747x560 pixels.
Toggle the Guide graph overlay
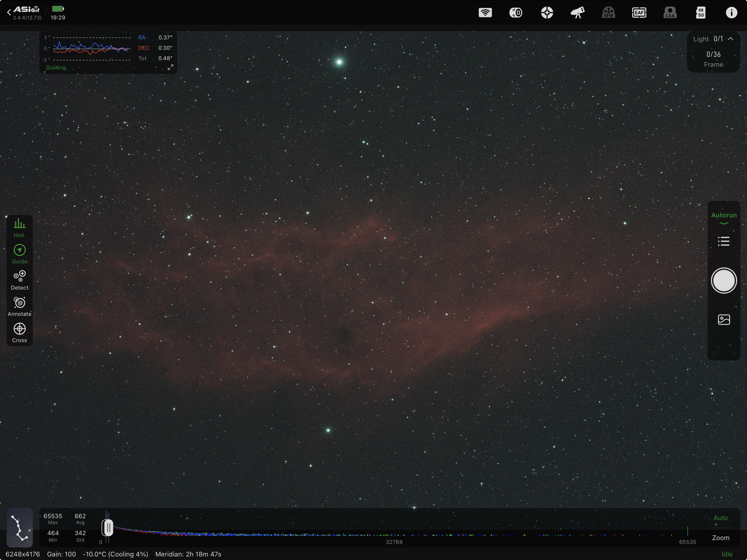(x=20, y=254)
